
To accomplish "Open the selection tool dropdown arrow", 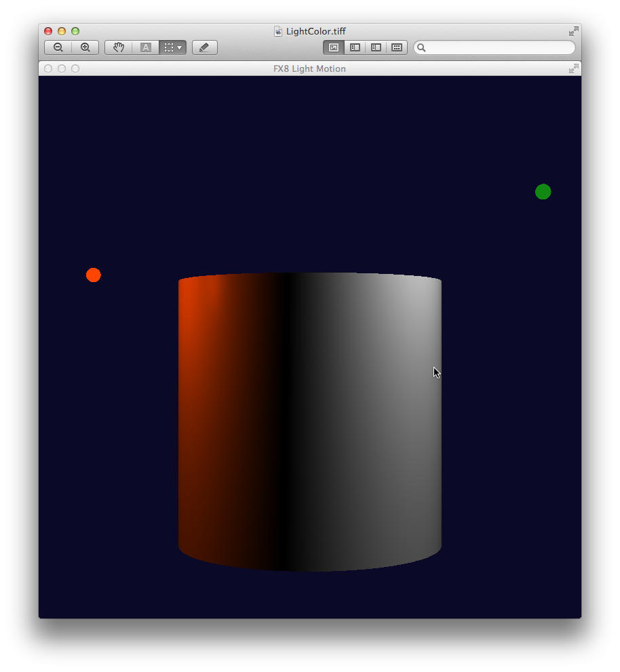I will click(x=180, y=47).
